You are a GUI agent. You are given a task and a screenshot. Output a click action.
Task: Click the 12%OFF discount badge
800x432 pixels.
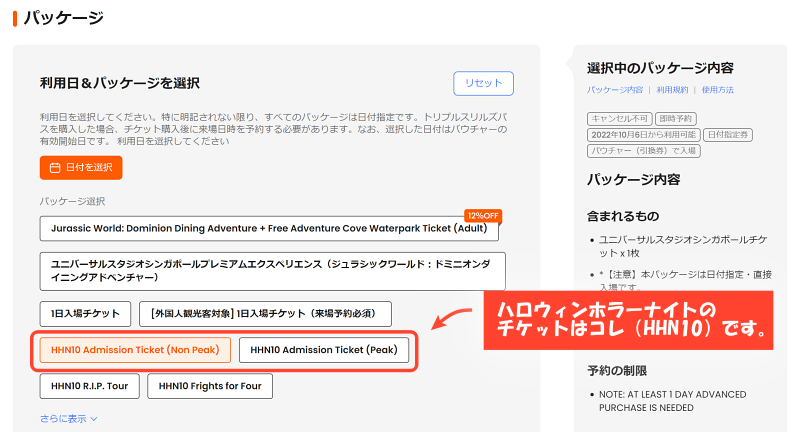click(x=483, y=216)
